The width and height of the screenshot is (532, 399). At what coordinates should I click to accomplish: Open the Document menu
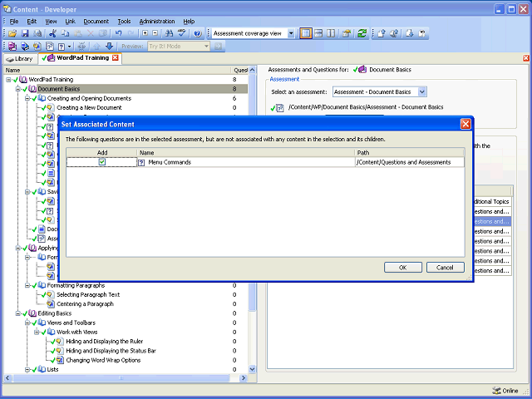[x=96, y=21]
